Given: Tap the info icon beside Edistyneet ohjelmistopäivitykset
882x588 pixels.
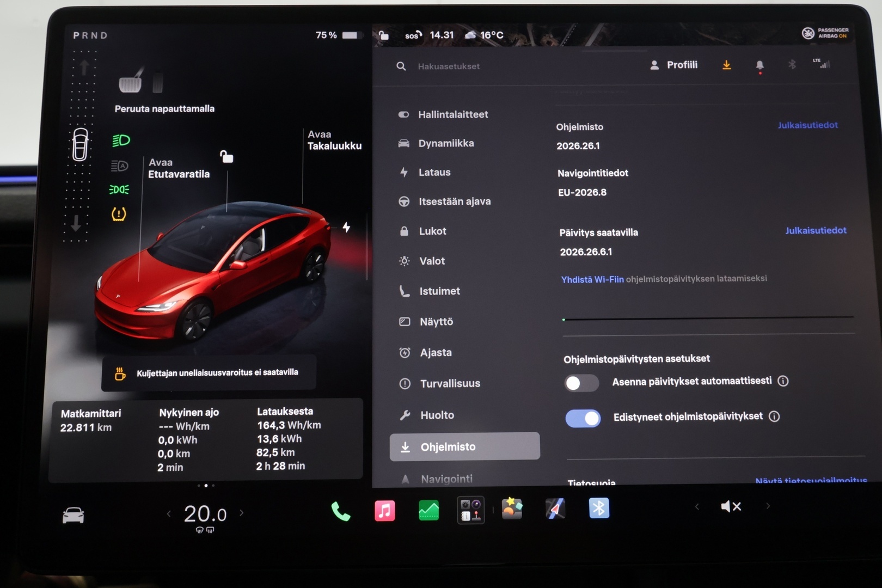Looking at the screenshot, I should pyautogui.click(x=774, y=416).
